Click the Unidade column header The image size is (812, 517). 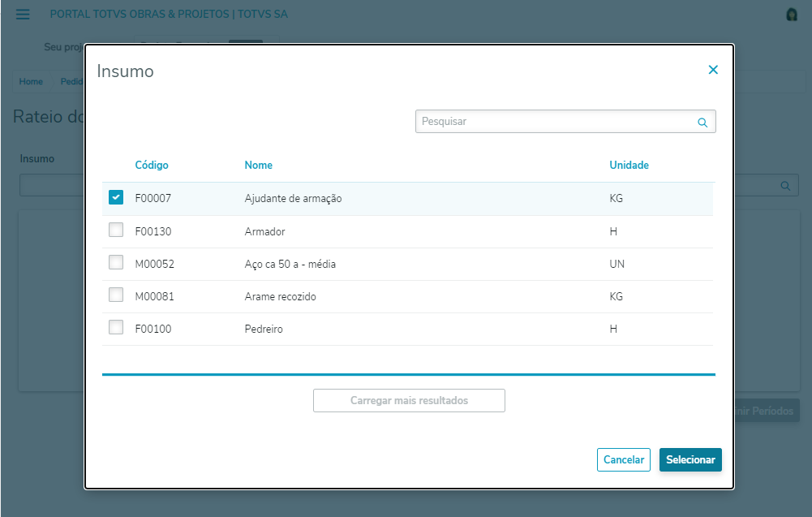[629, 165]
